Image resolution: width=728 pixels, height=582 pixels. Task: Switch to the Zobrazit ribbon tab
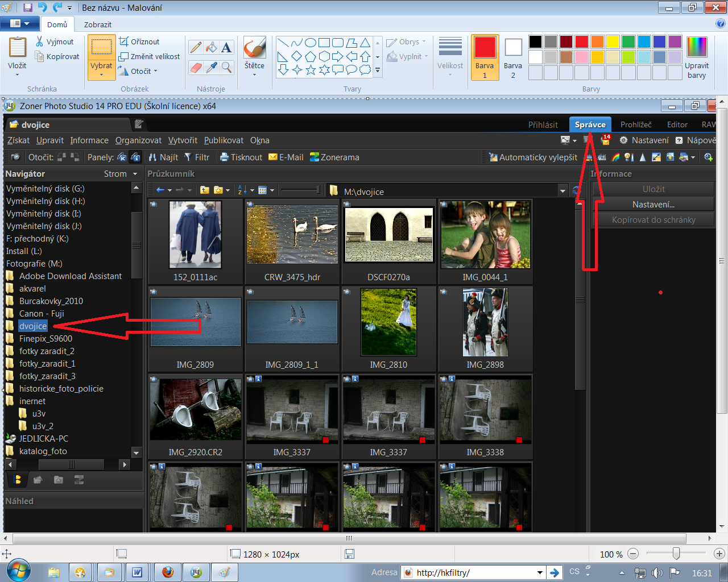pos(97,24)
